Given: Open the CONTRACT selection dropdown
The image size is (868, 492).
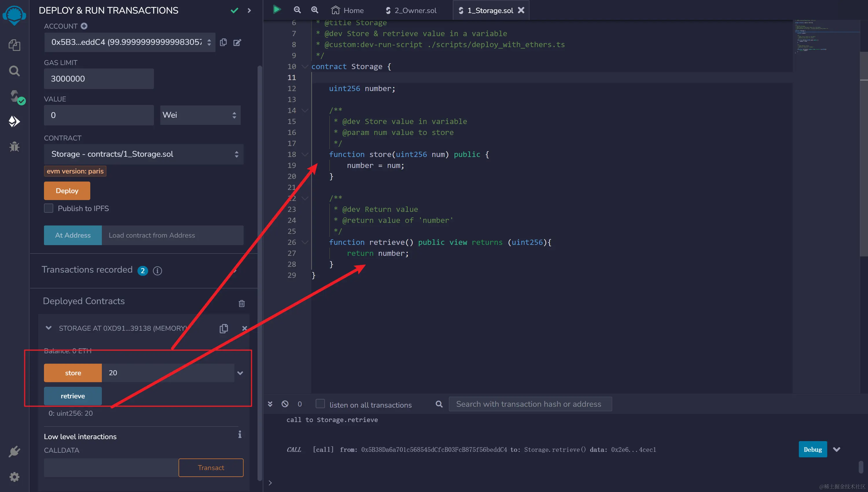Looking at the screenshot, I should tap(144, 154).
